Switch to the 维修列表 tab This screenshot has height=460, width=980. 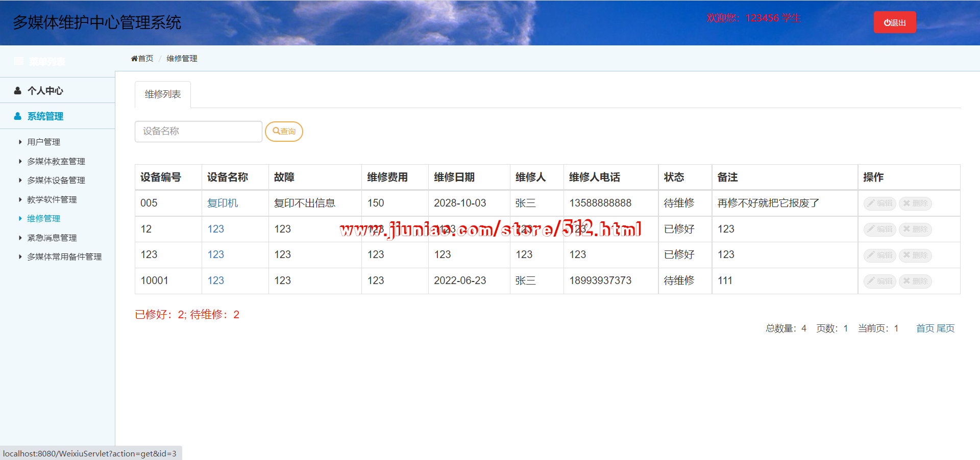163,94
